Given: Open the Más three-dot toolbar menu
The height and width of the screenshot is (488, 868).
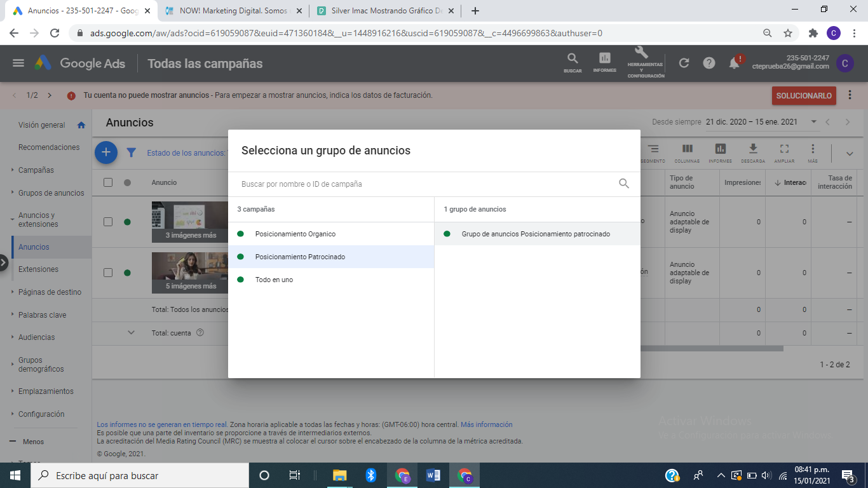Looking at the screenshot, I should point(812,152).
